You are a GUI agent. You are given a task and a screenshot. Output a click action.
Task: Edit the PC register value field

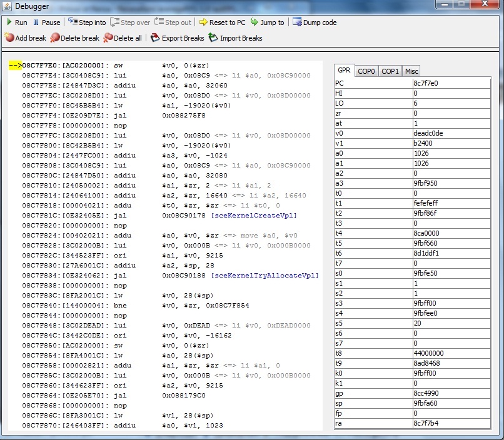[450, 83]
